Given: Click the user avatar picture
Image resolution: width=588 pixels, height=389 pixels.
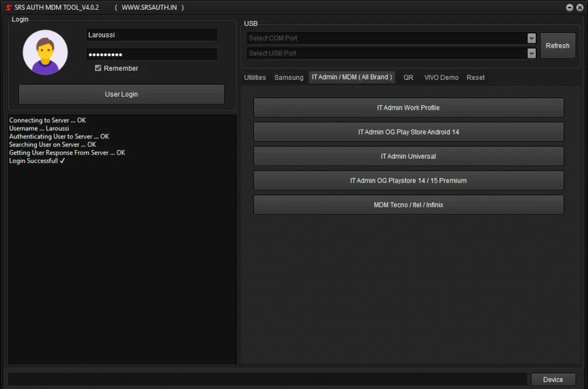Looking at the screenshot, I should pos(45,52).
